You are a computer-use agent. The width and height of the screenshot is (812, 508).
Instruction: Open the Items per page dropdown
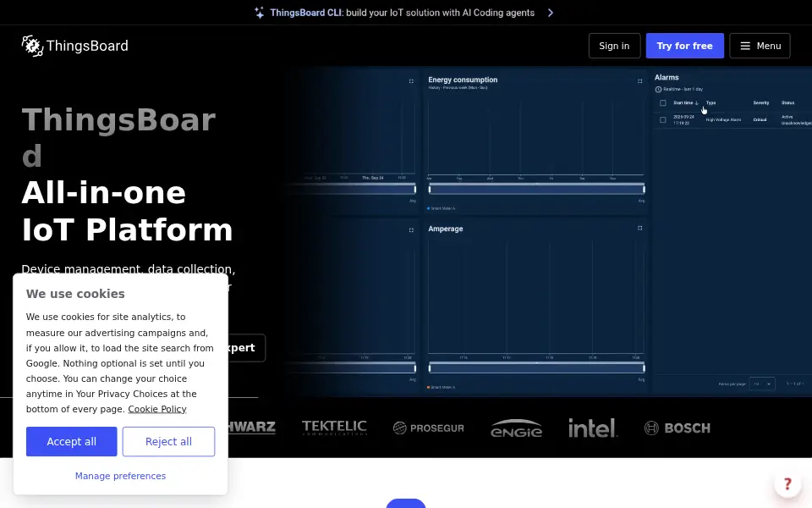coord(762,384)
